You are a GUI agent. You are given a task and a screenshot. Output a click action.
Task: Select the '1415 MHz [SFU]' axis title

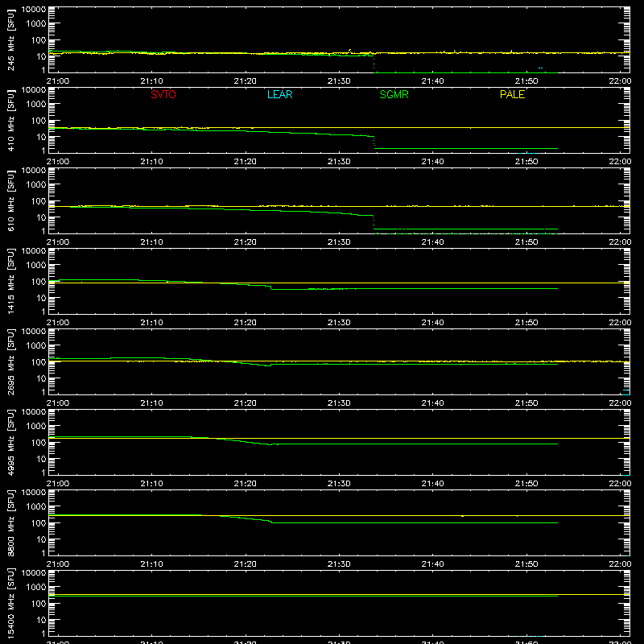click(x=11, y=281)
